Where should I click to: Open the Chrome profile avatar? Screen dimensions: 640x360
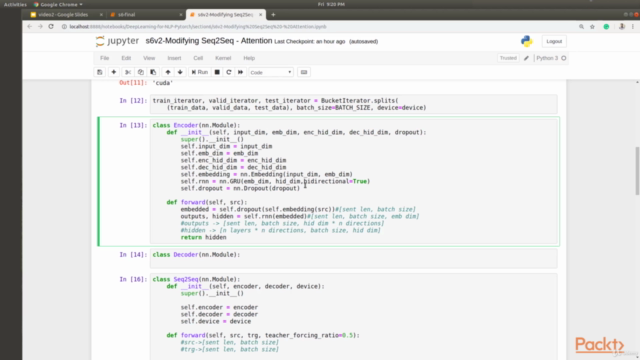point(622,27)
